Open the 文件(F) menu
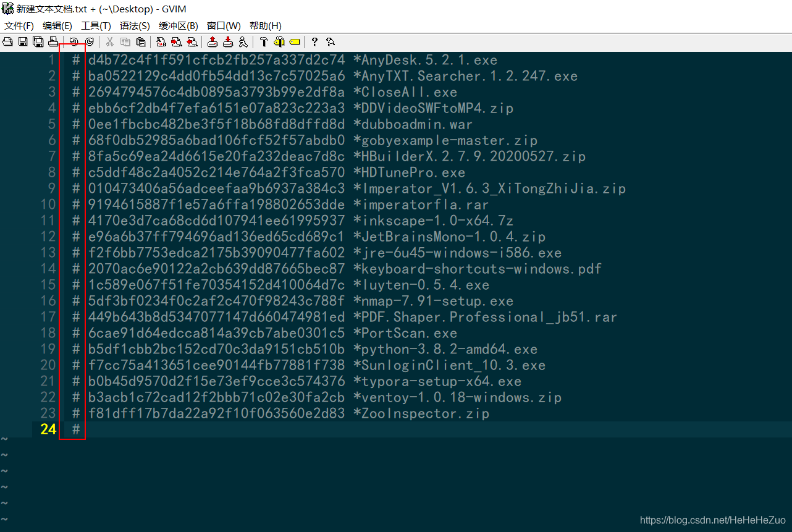This screenshot has height=532, width=792. [19, 25]
